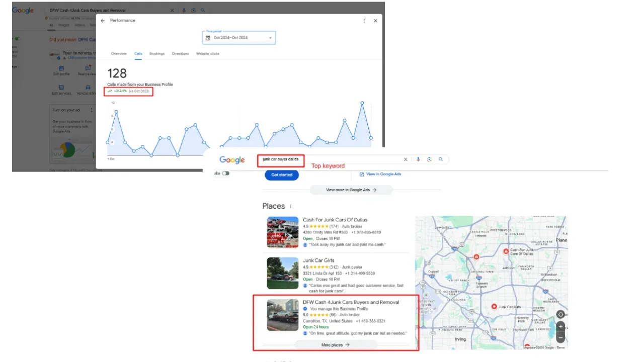Expand View more in Google Ads
The height and width of the screenshot is (362, 644).
[351, 190]
